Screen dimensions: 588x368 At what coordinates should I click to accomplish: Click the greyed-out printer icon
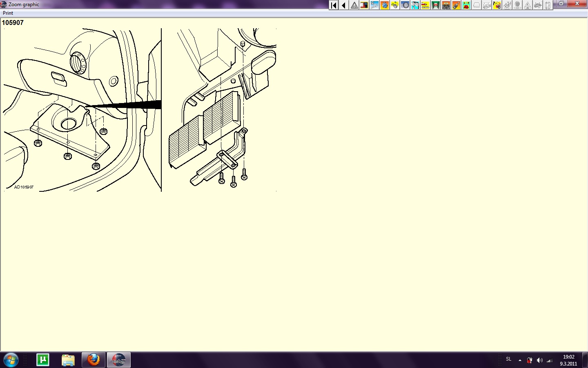pyautogui.click(x=487, y=5)
